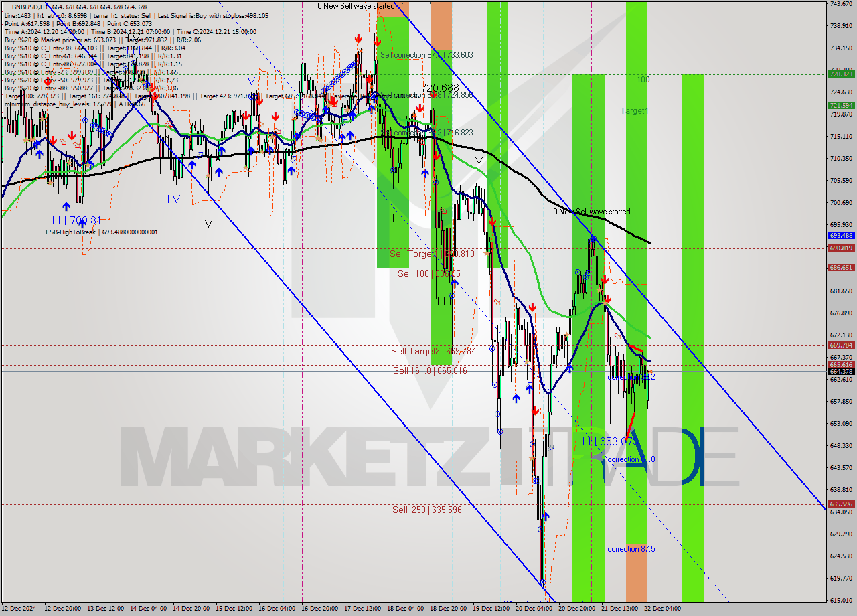Click the '18 Dec 20:00' time axis label
The height and width of the screenshot is (616, 857).
448,609
